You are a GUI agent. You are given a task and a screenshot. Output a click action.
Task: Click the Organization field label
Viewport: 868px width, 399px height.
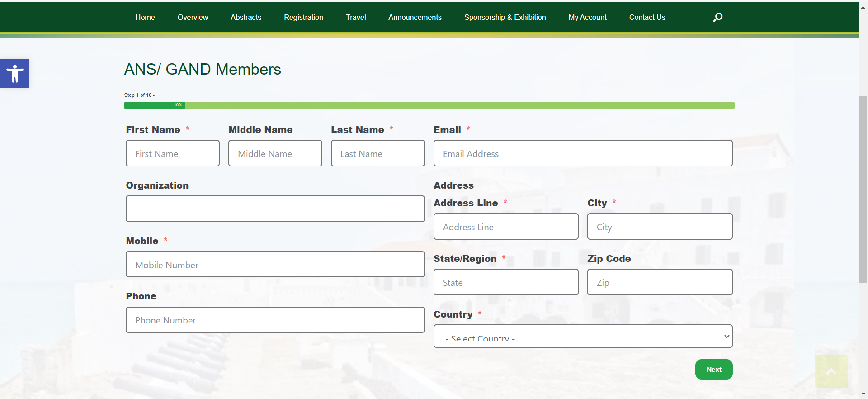point(157,185)
